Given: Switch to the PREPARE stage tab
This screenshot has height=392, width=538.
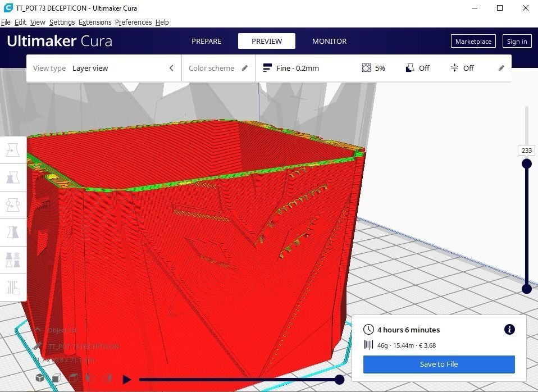Looking at the screenshot, I should coord(207,41).
